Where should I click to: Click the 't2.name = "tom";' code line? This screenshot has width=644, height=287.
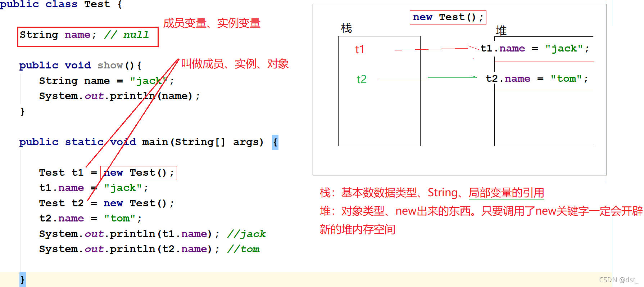[x=90, y=219]
